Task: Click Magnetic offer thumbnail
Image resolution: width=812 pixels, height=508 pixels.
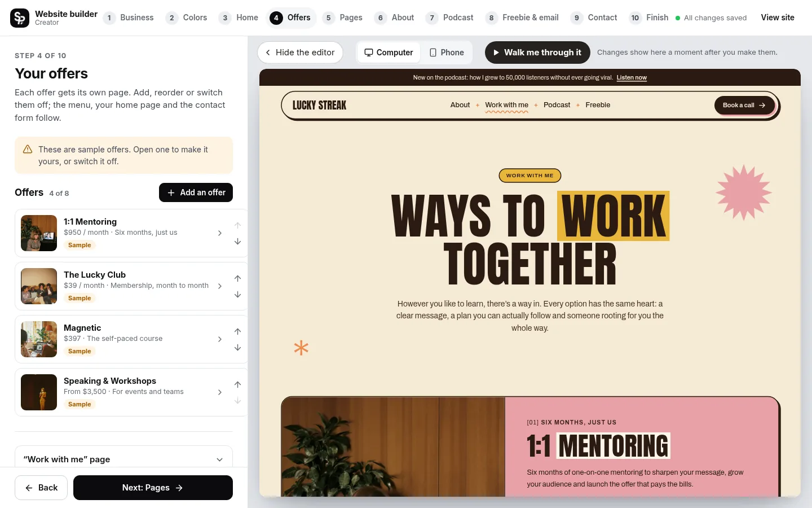Action: tap(39, 339)
